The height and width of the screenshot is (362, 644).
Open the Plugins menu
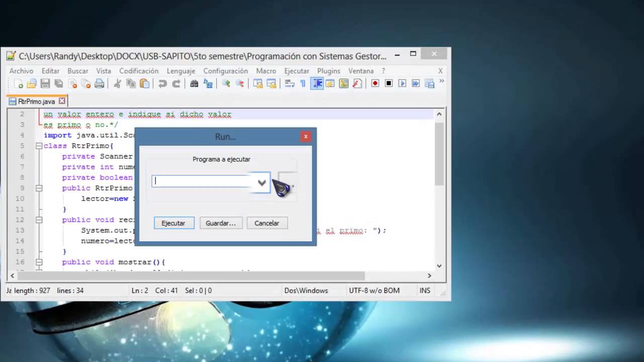[329, 71]
